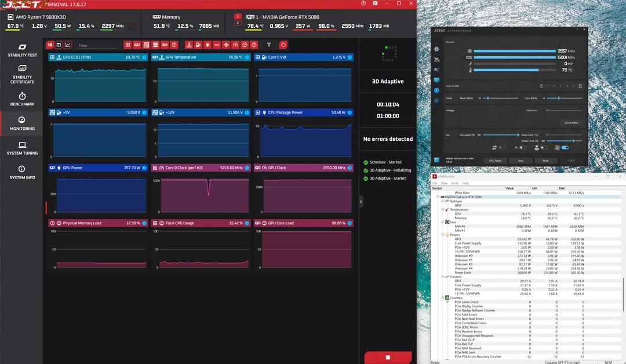Open Afterburner monitor screen icon

click(x=436, y=80)
